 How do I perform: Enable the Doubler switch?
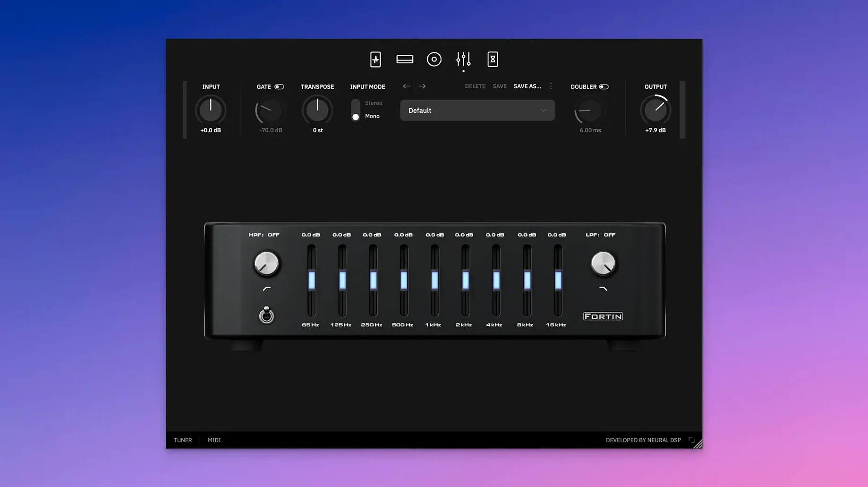coord(604,87)
